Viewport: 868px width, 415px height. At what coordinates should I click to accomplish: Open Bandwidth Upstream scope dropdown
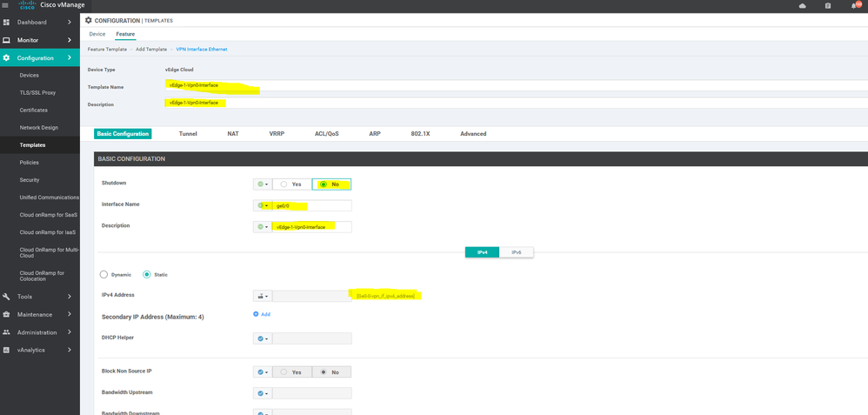(263, 393)
